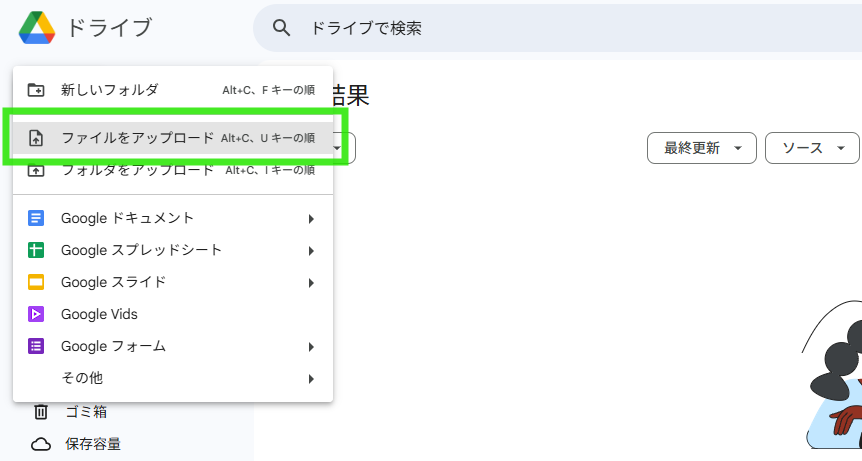
Task: Expand the その他 submenu arrow
Action: 311,378
